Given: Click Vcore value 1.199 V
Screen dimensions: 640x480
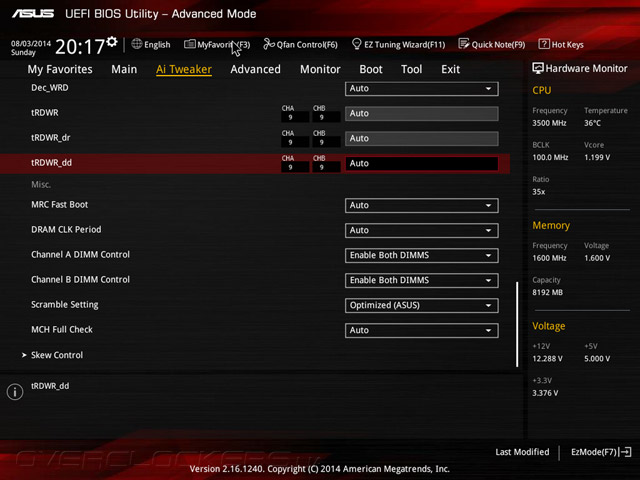Looking at the screenshot, I should click(597, 157).
